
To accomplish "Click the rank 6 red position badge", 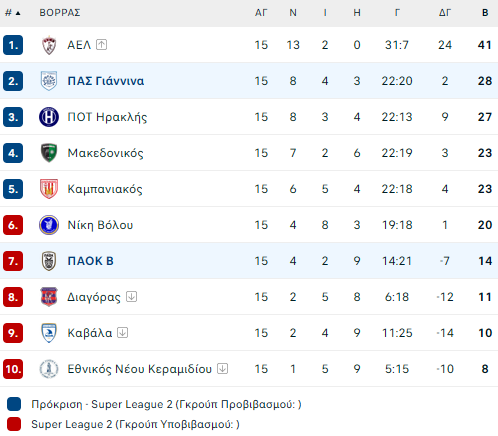I will tap(13, 225).
